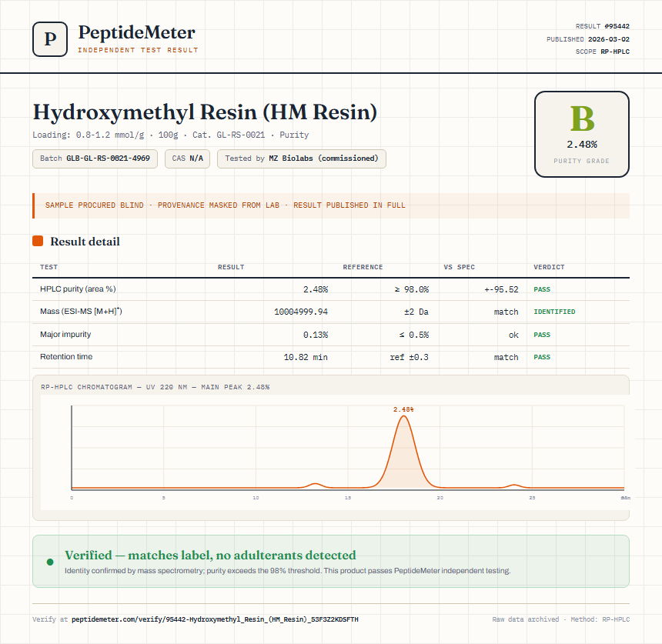Click the orange square beside Result detail
The height and width of the screenshot is (644, 662).
[38, 241]
